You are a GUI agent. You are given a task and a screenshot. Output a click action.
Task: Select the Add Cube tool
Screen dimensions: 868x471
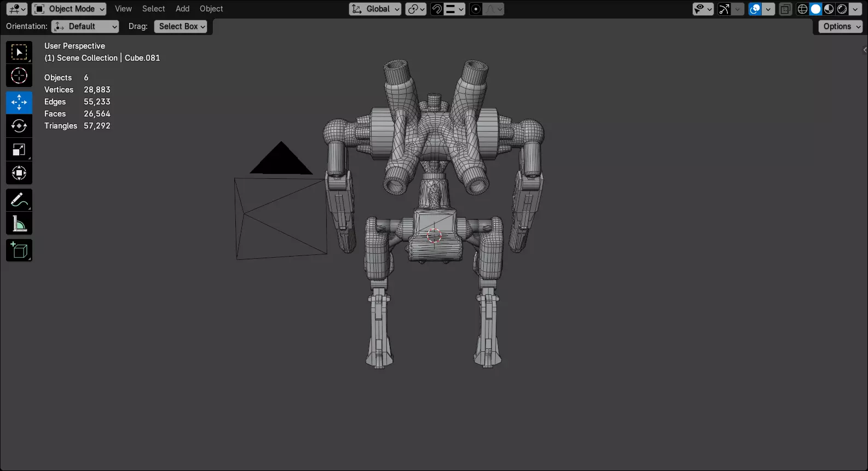[19, 251]
